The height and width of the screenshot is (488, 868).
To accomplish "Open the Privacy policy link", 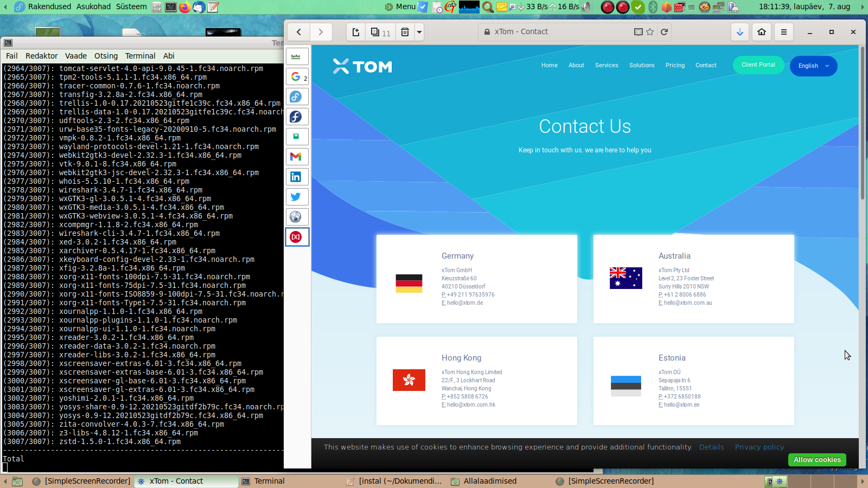I will click(759, 447).
